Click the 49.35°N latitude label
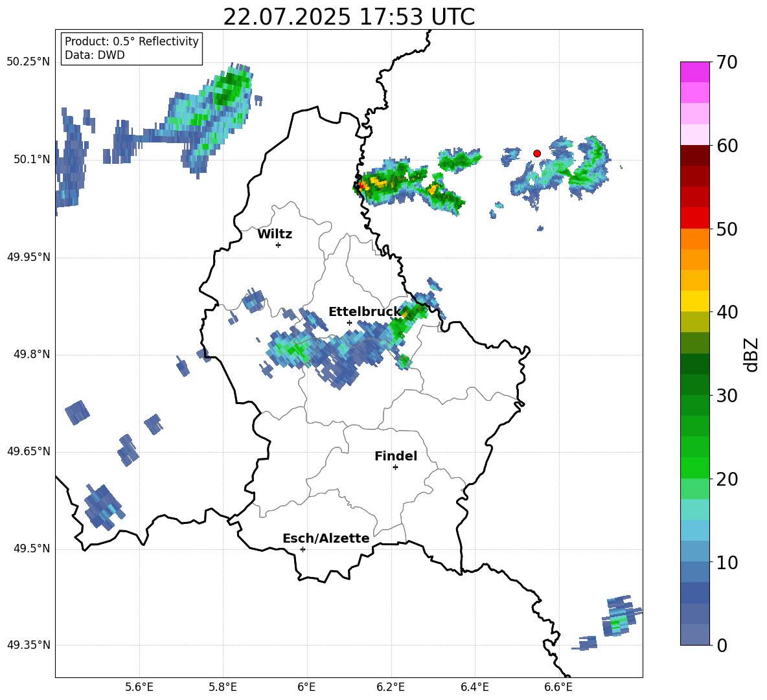 click(29, 645)
